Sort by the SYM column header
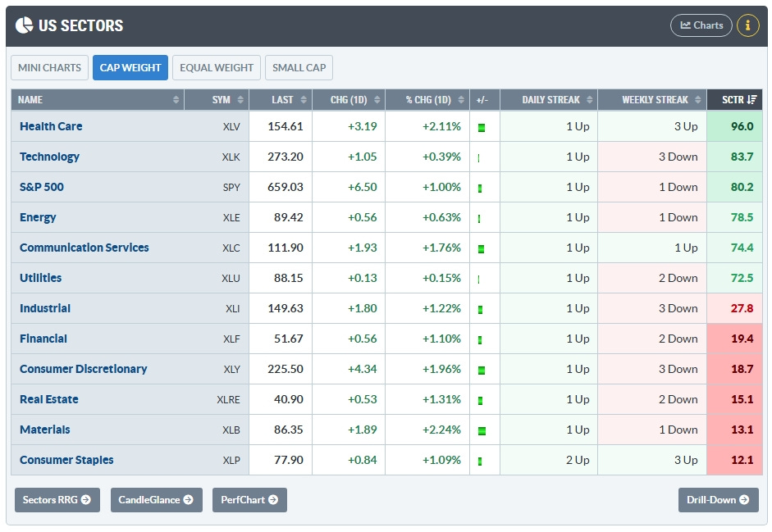This screenshot has width=772, height=532. [x=217, y=100]
